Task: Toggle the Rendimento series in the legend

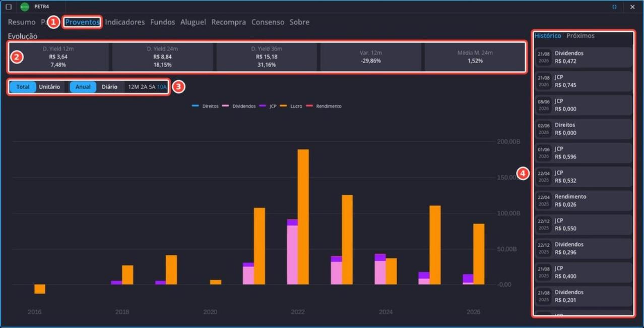Action: coord(324,106)
